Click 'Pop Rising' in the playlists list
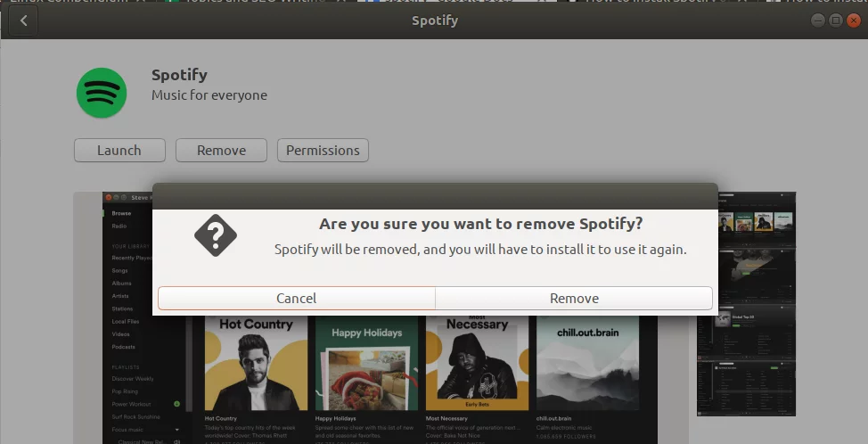Viewport: 868px width, 444px height. 125,391
